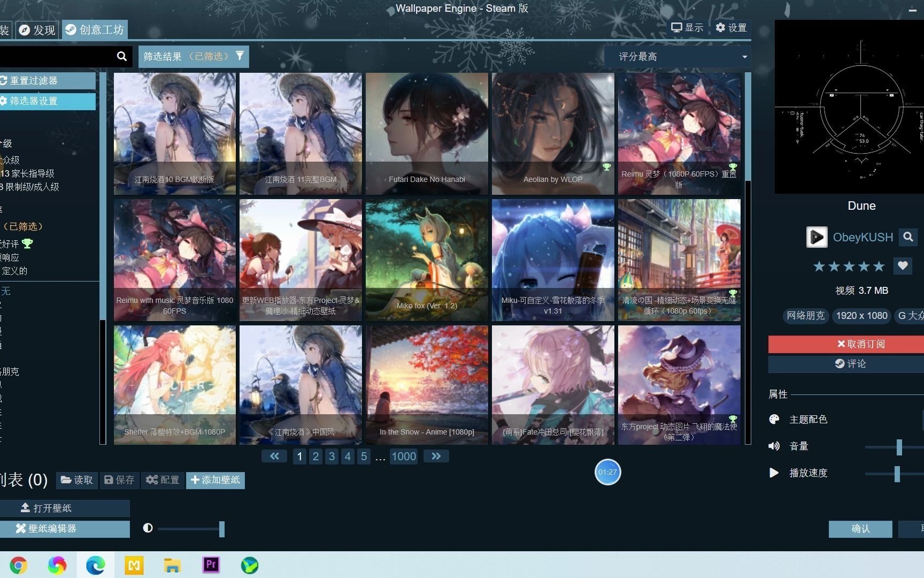Click the 音量 volume slider

[x=894, y=446]
